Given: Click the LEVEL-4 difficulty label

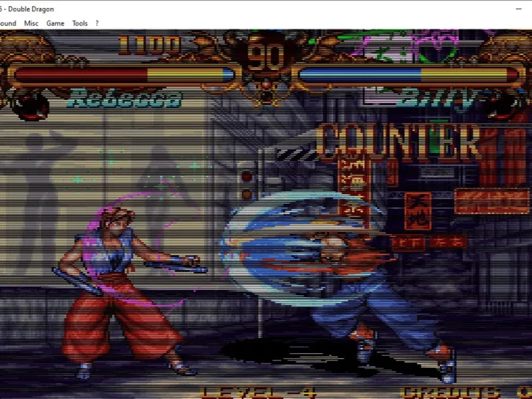Looking at the screenshot, I should [258, 393].
